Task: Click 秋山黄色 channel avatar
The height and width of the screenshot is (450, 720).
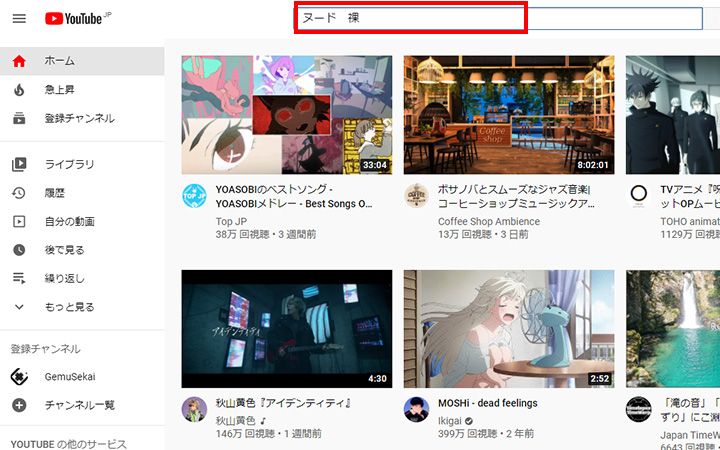Action: (194, 409)
